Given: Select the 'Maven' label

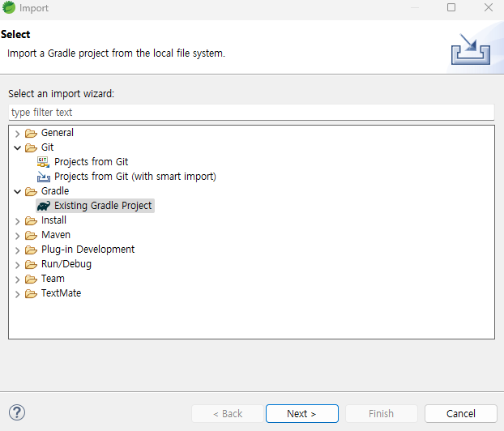Looking at the screenshot, I should (56, 235).
